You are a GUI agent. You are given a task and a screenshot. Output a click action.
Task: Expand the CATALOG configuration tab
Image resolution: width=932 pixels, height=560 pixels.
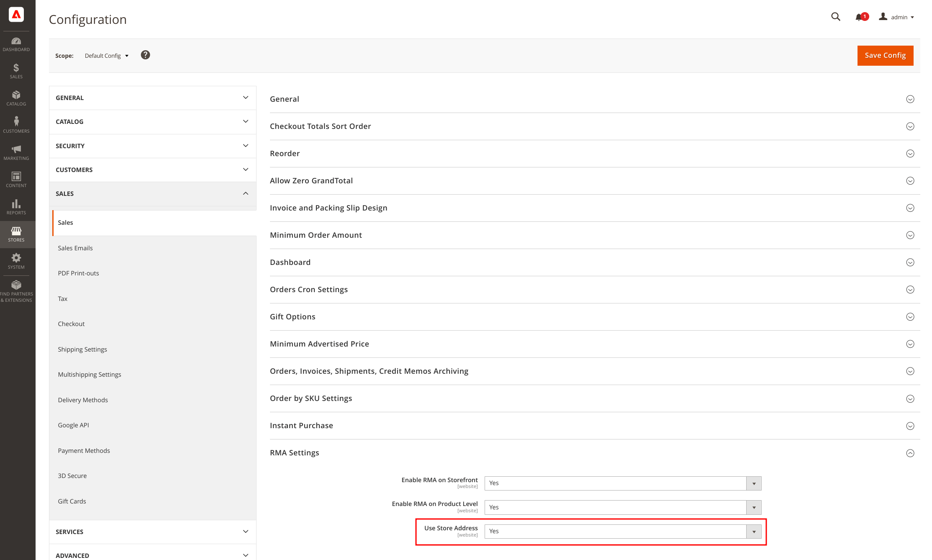153,122
